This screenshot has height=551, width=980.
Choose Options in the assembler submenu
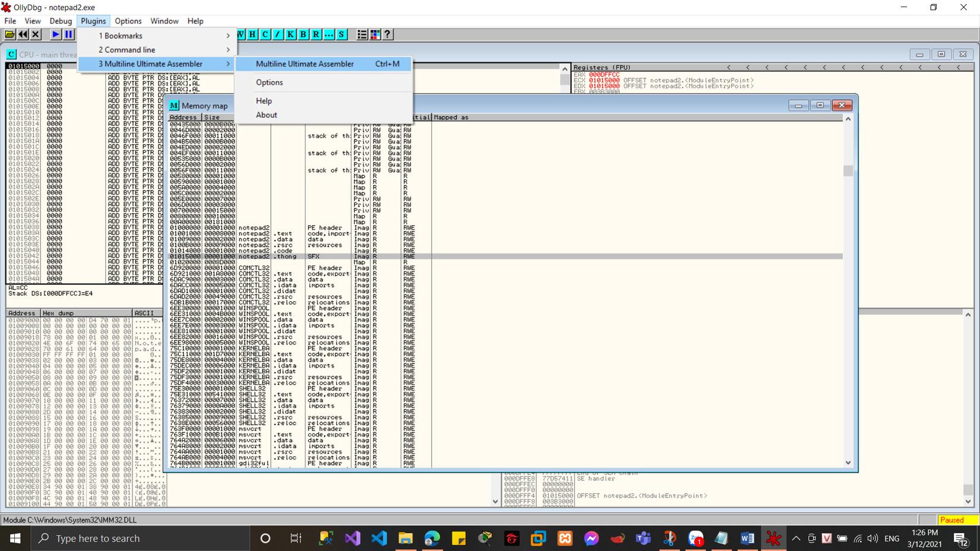pos(269,83)
